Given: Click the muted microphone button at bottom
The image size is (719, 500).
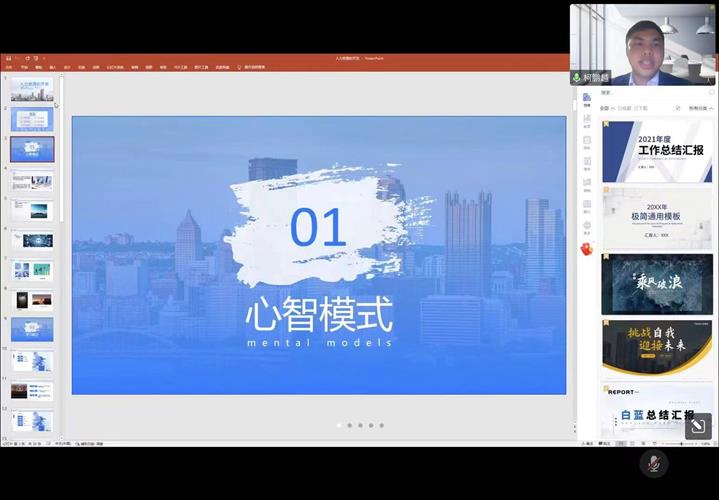Looking at the screenshot, I should (653, 463).
